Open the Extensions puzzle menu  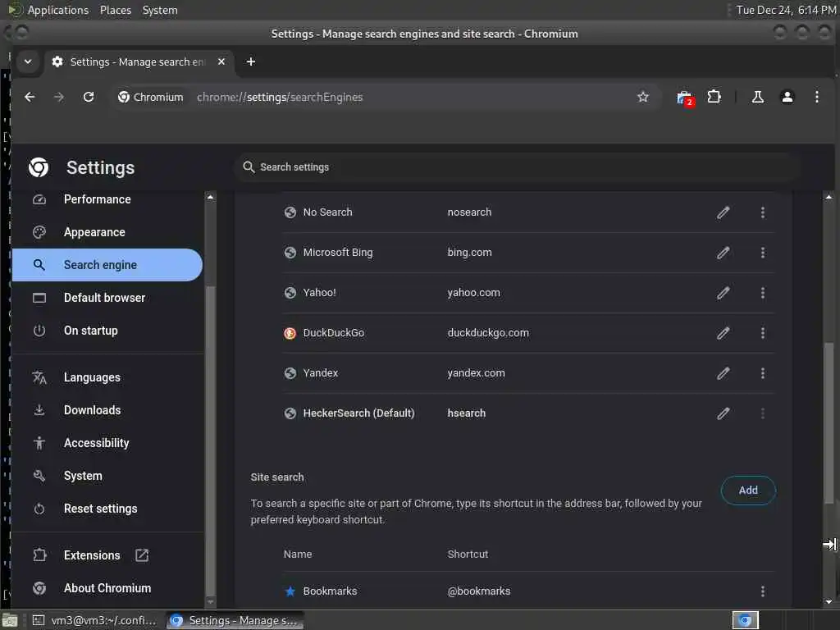click(x=714, y=97)
